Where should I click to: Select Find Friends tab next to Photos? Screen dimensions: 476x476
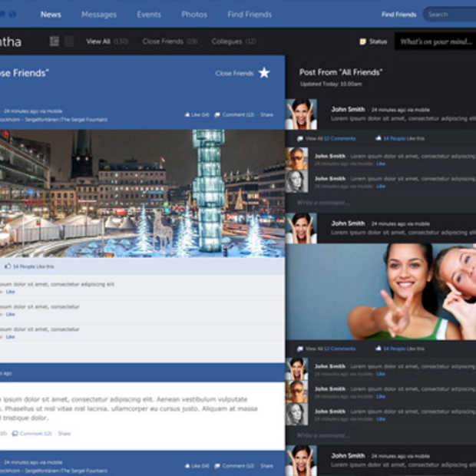(250, 15)
